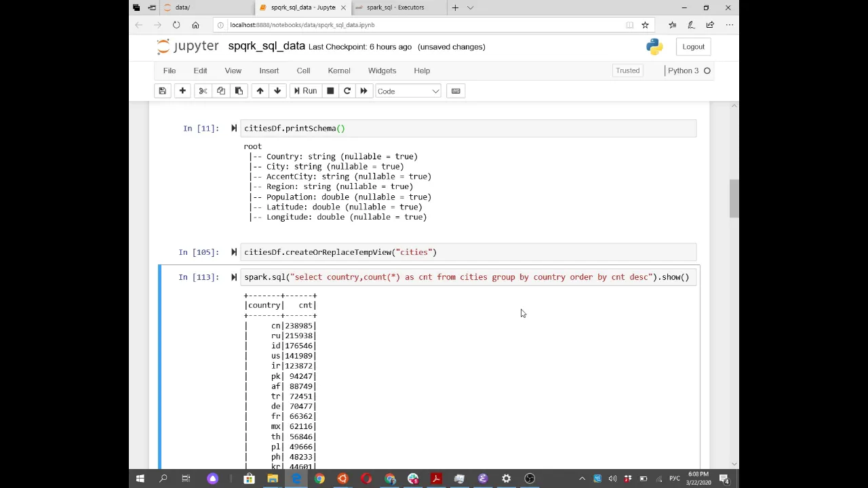Image resolution: width=868 pixels, height=488 pixels.
Task: Click run marker beside In [11] cell
Action: 234,128
